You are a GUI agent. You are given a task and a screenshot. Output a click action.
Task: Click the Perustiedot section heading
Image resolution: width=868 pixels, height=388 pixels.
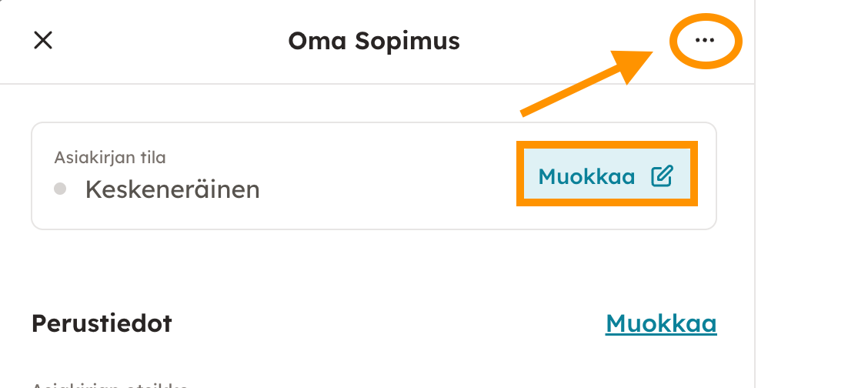pyautogui.click(x=102, y=324)
